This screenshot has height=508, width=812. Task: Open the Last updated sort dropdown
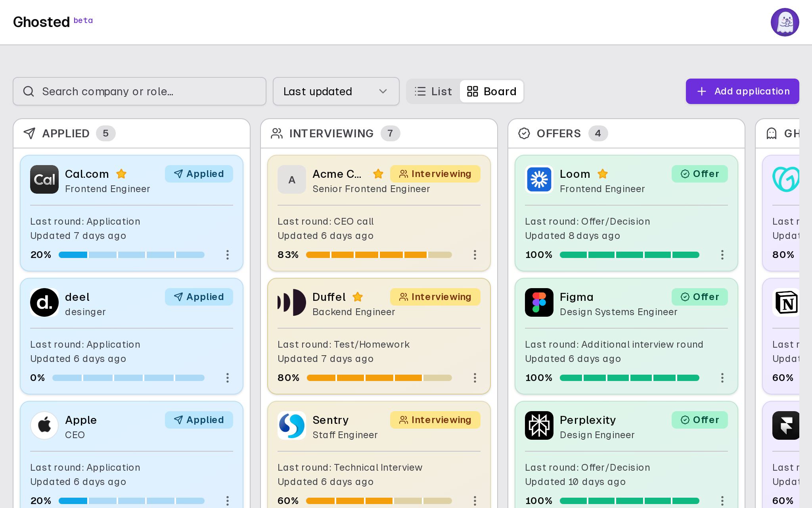click(336, 91)
